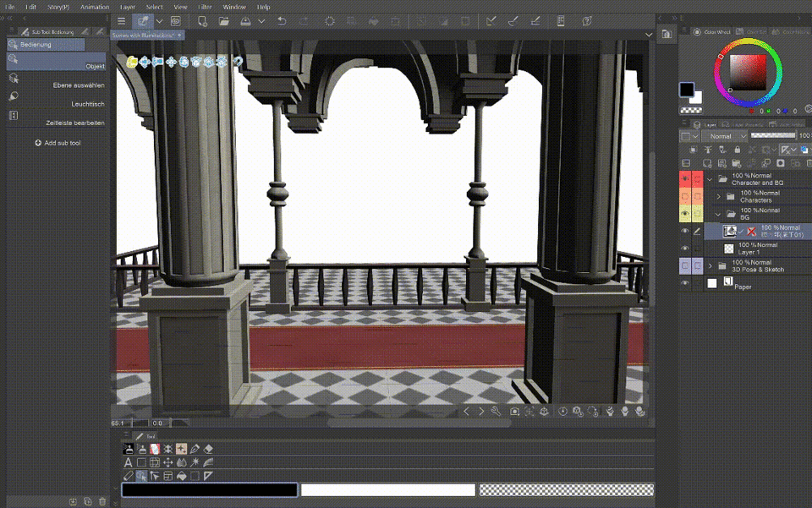Open the Help menu

pyautogui.click(x=264, y=7)
